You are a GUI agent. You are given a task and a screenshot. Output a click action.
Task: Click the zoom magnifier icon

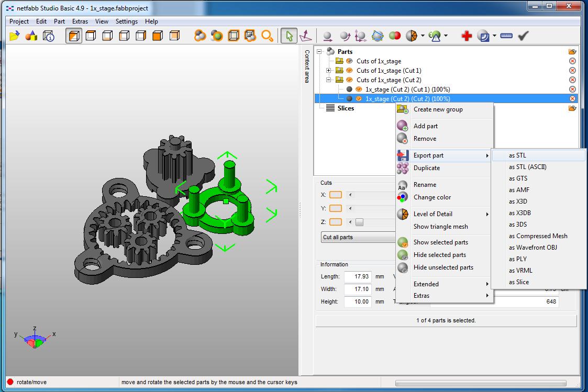tap(268, 36)
